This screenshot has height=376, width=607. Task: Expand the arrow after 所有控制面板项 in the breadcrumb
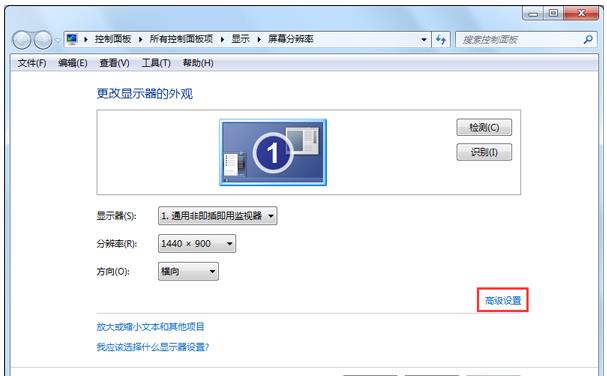[222, 39]
